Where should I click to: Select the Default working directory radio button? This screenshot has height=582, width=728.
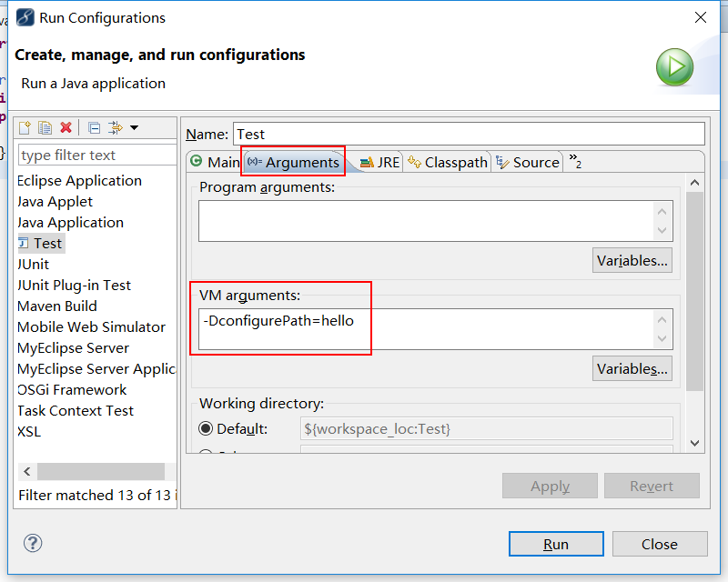coord(206,428)
